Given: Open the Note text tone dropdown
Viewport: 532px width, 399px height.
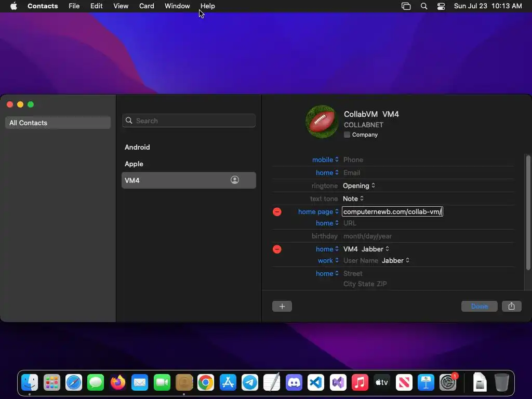Looking at the screenshot, I should [353, 198].
